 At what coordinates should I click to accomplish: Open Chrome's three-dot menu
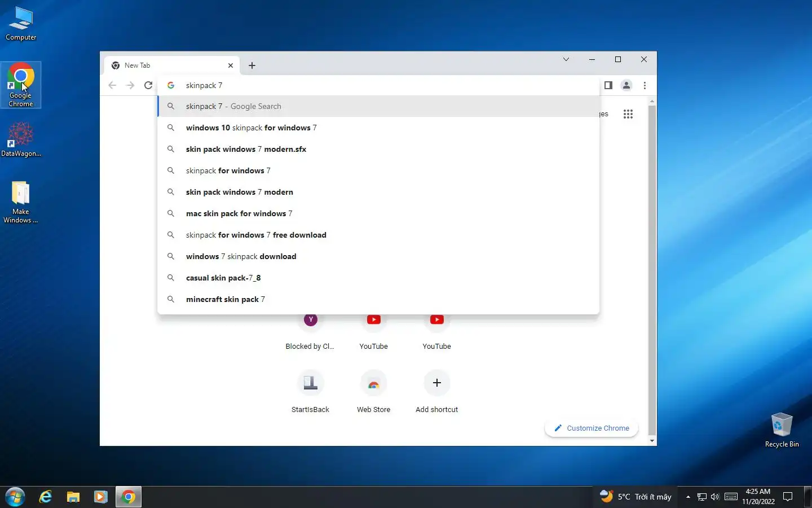[x=645, y=85]
